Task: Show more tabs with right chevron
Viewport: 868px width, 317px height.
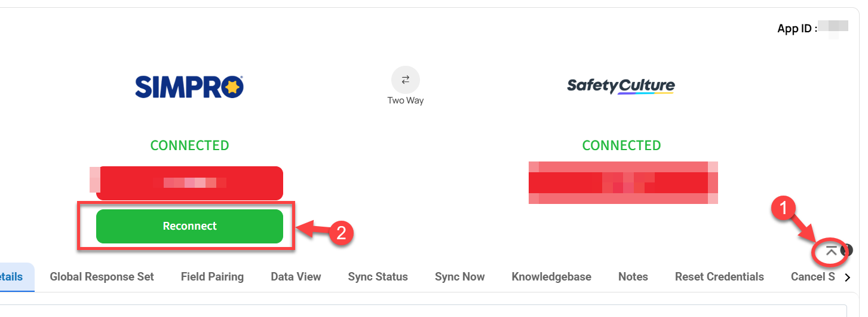Action: (847, 278)
